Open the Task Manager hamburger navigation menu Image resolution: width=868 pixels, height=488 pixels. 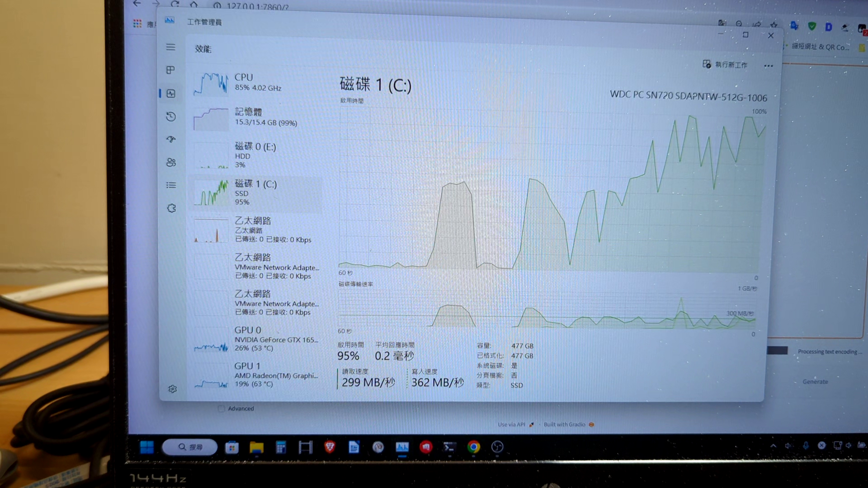(170, 47)
